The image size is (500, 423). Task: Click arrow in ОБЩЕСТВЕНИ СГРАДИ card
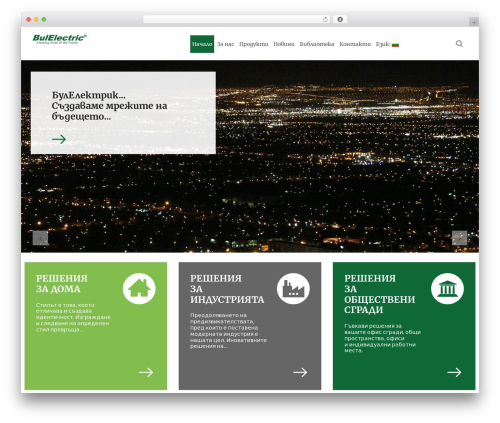(x=454, y=372)
